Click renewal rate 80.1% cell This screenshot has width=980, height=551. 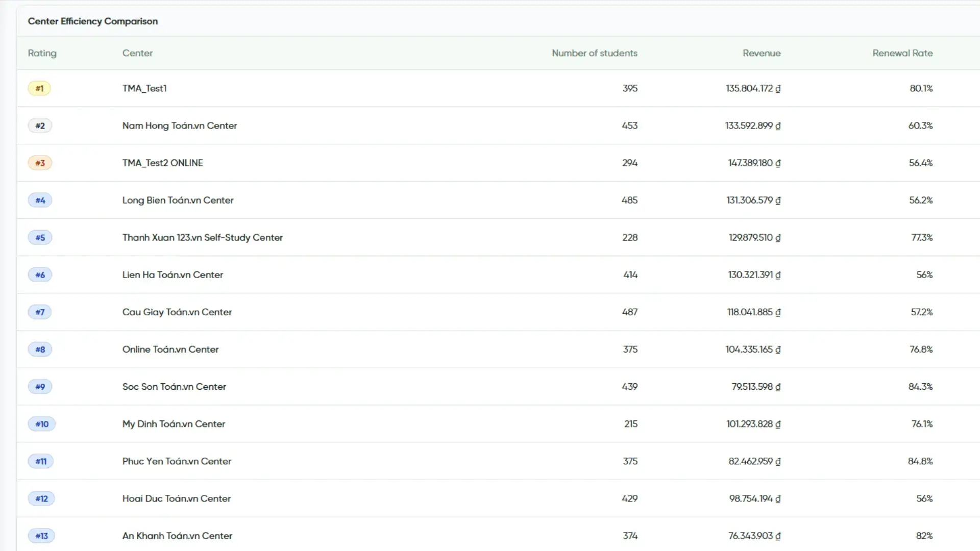921,88
